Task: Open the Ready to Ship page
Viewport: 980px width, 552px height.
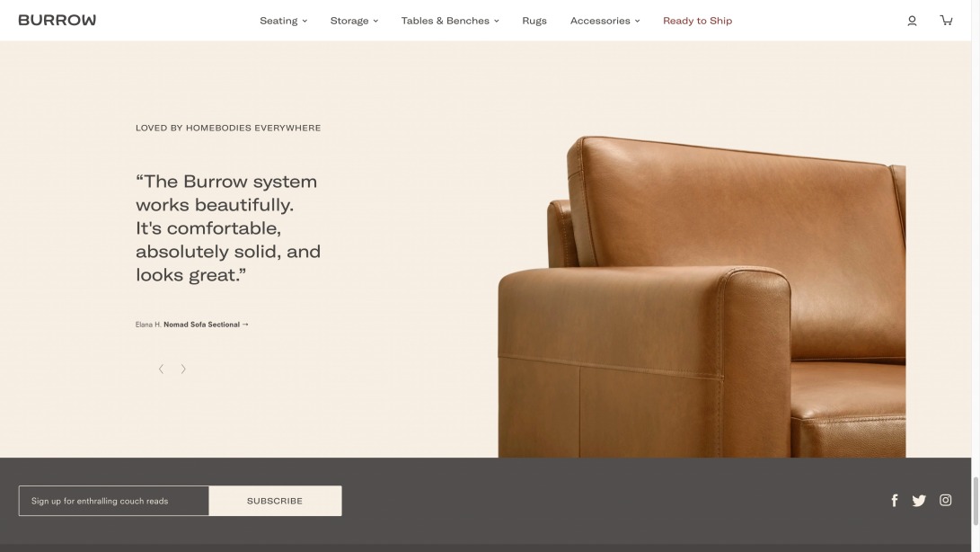Action: [x=698, y=21]
